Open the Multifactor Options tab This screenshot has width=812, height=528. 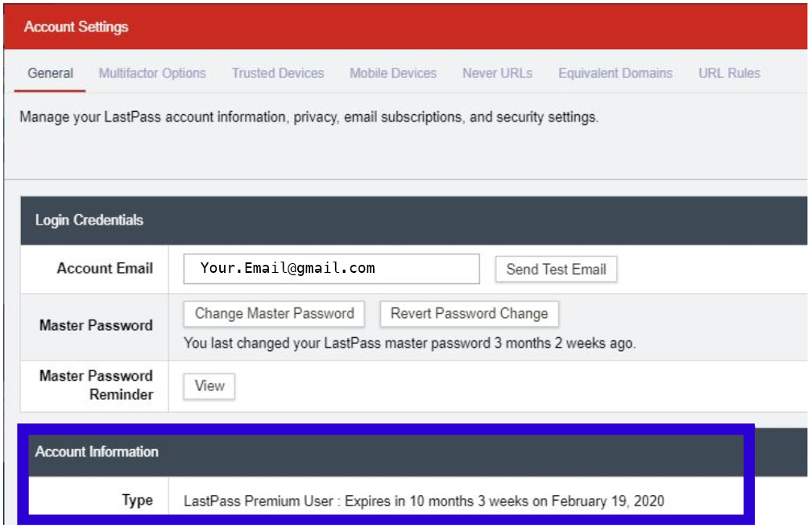pos(152,73)
